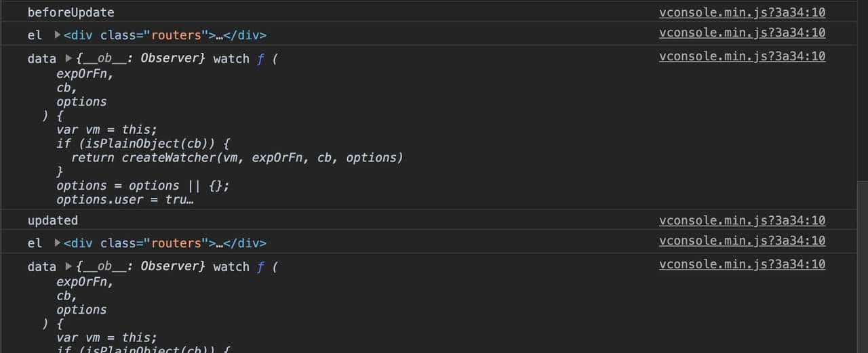The height and width of the screenshot is (353, 868).
Task: Open source link of second data log row
Action: click(x=742, y=264)
